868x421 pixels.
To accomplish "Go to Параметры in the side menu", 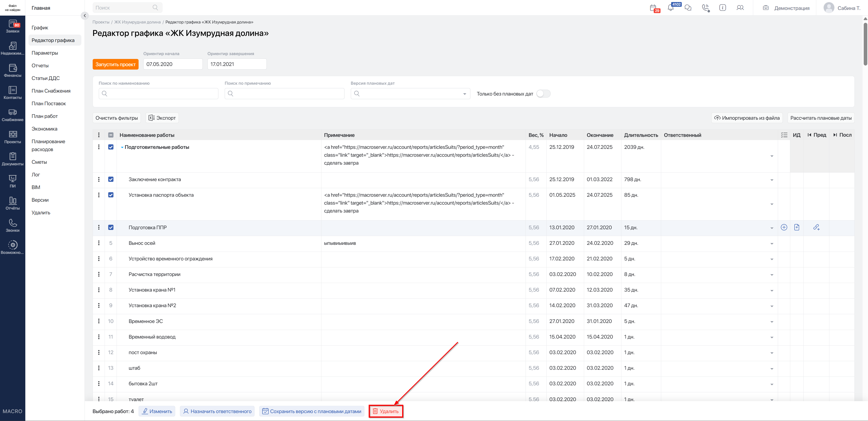I will [45, 53].
